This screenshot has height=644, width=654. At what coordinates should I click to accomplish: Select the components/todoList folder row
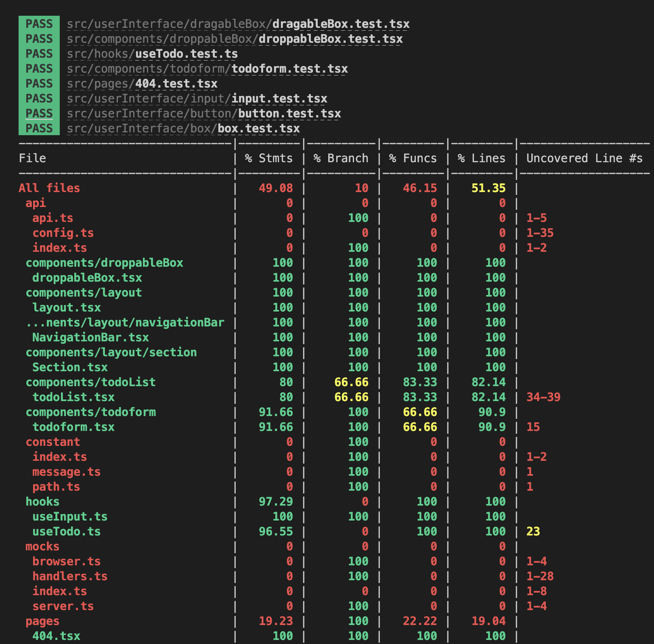90,382
